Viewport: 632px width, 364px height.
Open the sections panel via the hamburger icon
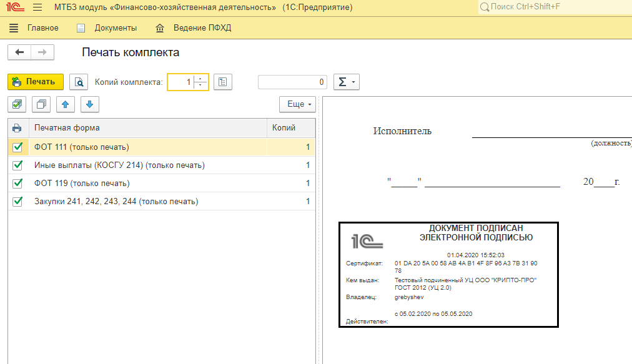(x=13, y=27)
